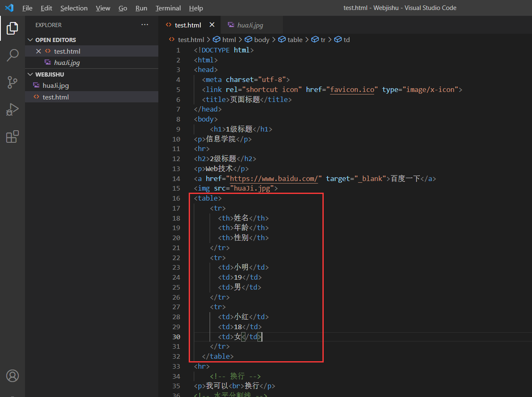The image size is (532, 397).
Task: Close test.html in Open Editors list
Action: point(38,51)
